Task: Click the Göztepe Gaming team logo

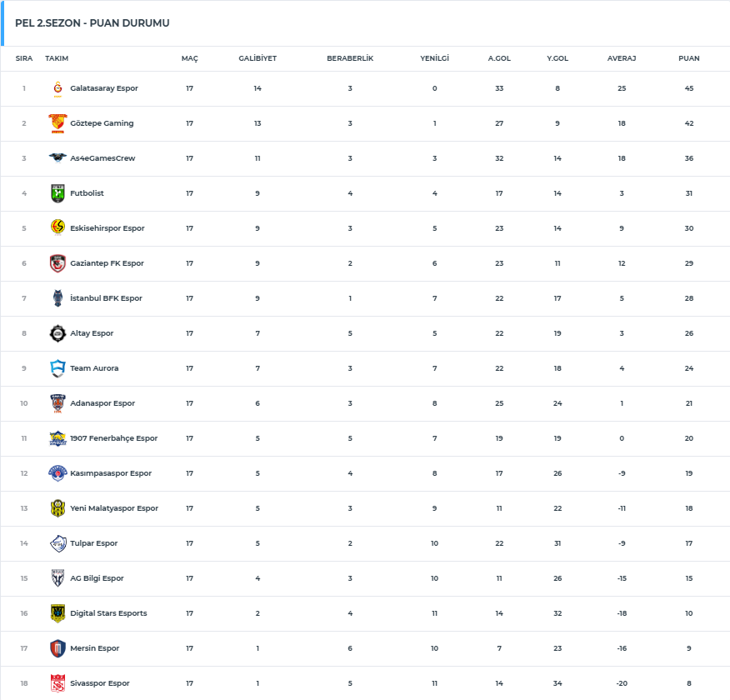Action: tap(57, 123)
